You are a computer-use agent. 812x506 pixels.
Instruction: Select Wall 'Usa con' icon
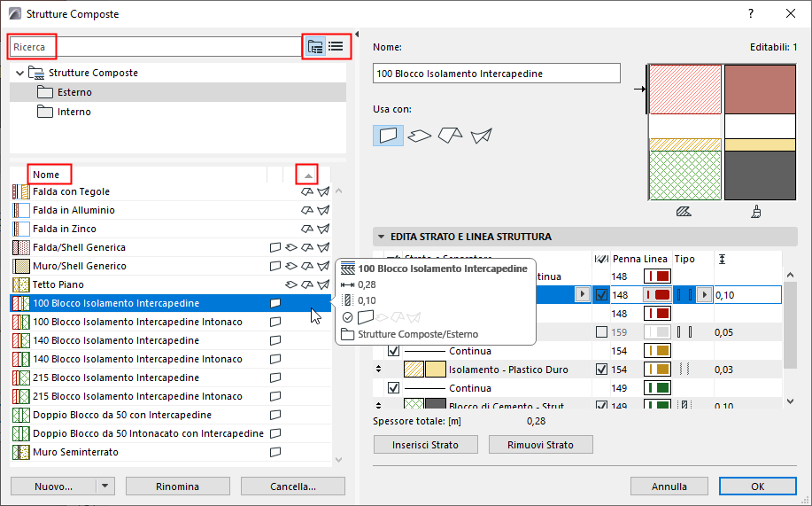[389, 136]
